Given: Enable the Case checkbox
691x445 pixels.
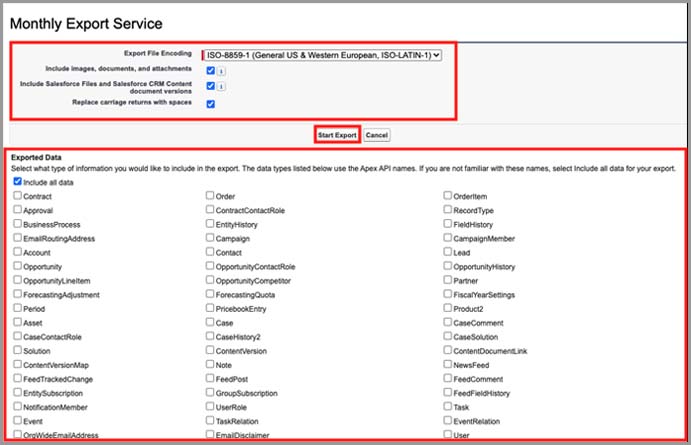Looking at the screenshot, I should (211, 323).
